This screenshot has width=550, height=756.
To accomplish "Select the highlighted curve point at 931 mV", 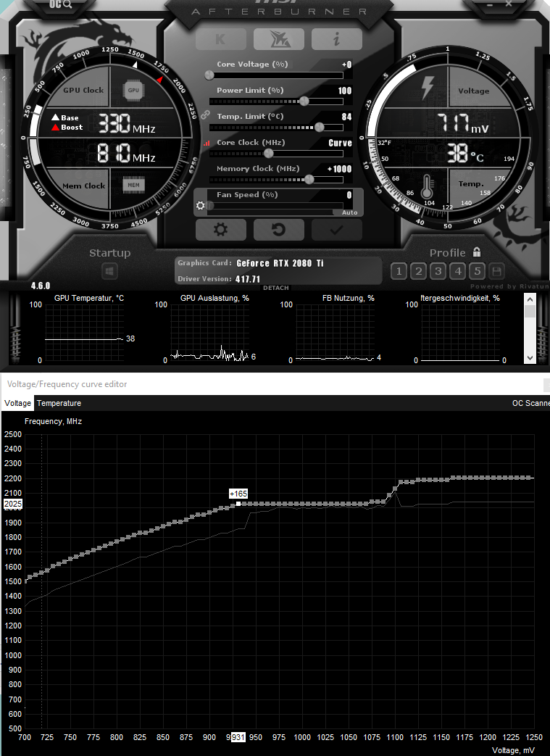I will click(x=238, y=504).
